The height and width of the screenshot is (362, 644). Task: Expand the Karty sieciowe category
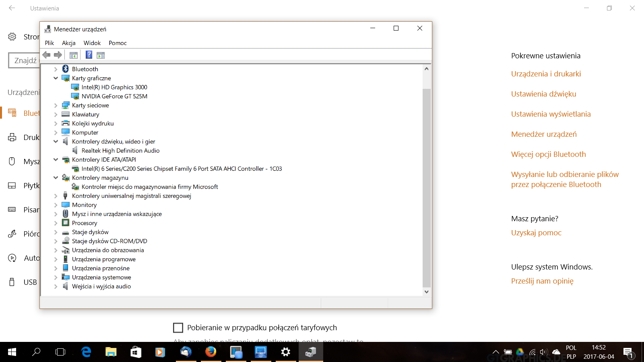(56, 105)
